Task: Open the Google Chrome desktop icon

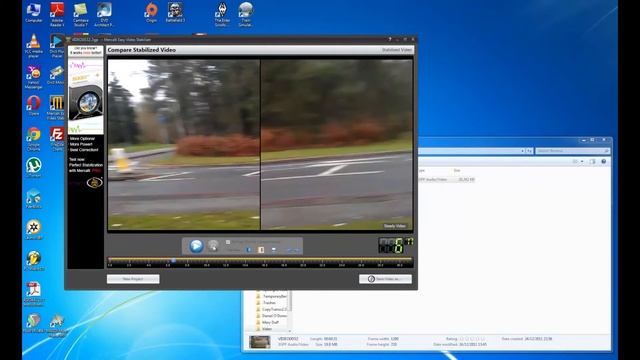Action: (33, 139)
